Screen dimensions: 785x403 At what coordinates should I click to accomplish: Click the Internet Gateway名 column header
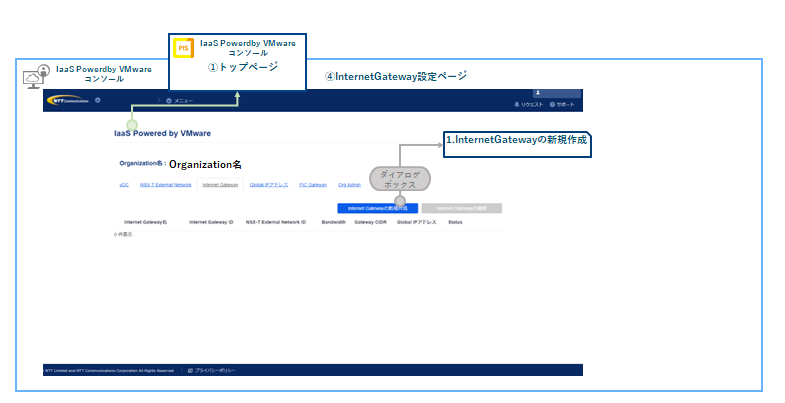click(x=146, y=222)
